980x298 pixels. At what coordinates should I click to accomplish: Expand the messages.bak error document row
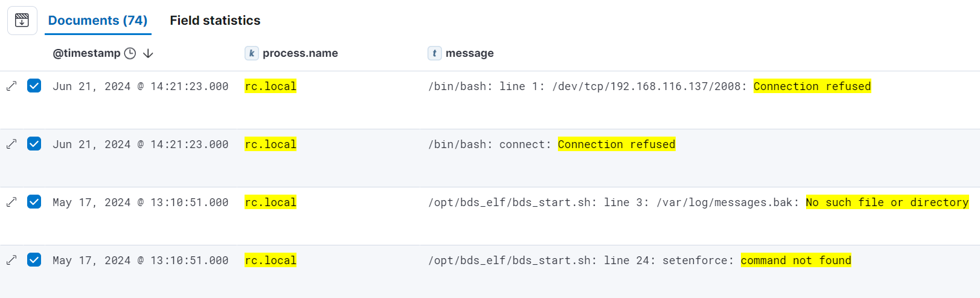[x=11, y=202]
